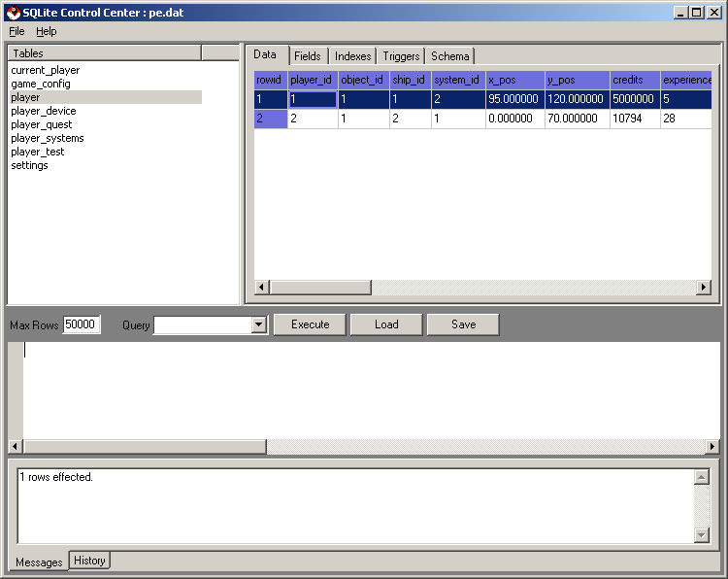Select the game_config table in list
Image resolution: width=728 pixels, height=579 pixels.
click(41, 84)
